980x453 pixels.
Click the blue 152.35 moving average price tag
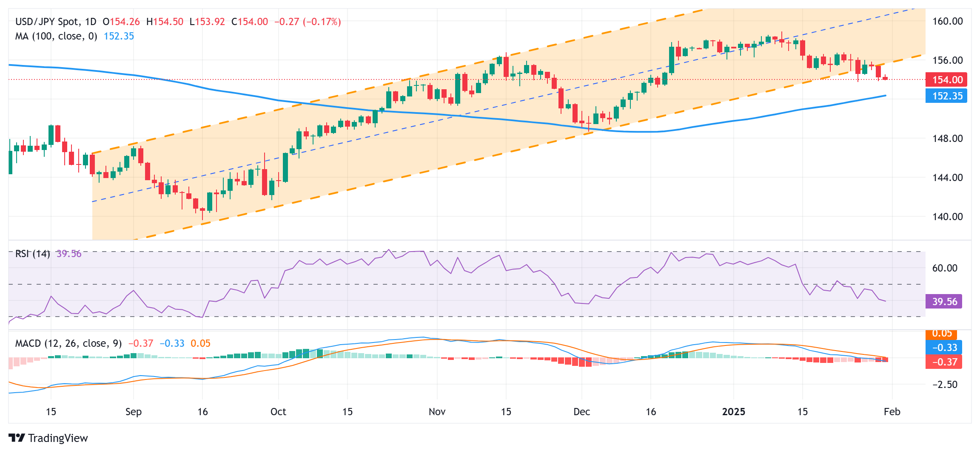pyautogui.click(x=946, y=96)
